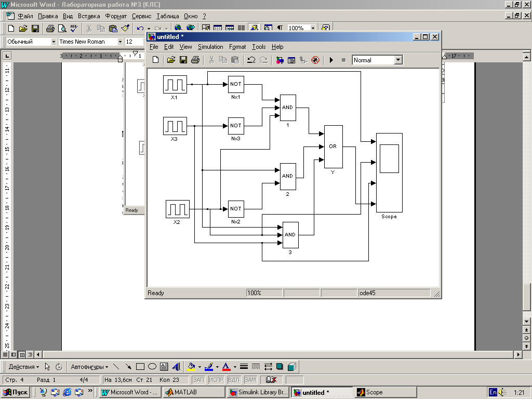Apply fill color paint bucket swatch

[x=191, y=367]
